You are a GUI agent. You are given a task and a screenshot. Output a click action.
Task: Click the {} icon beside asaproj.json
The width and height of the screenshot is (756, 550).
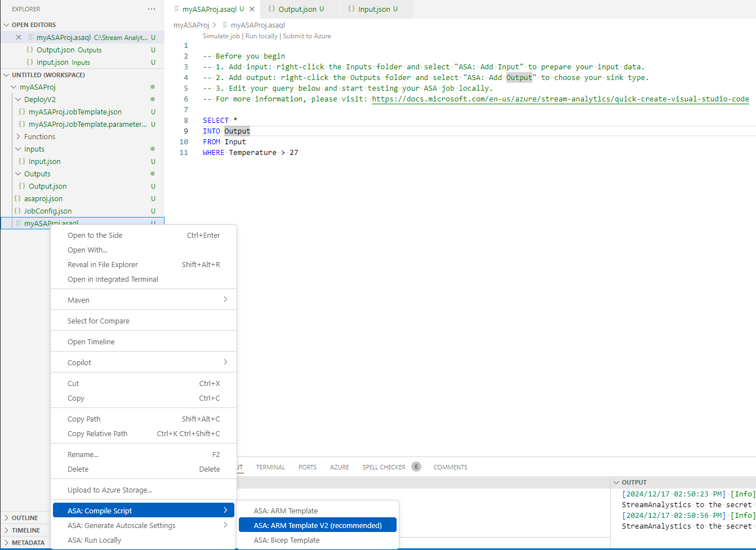(19, 198)
